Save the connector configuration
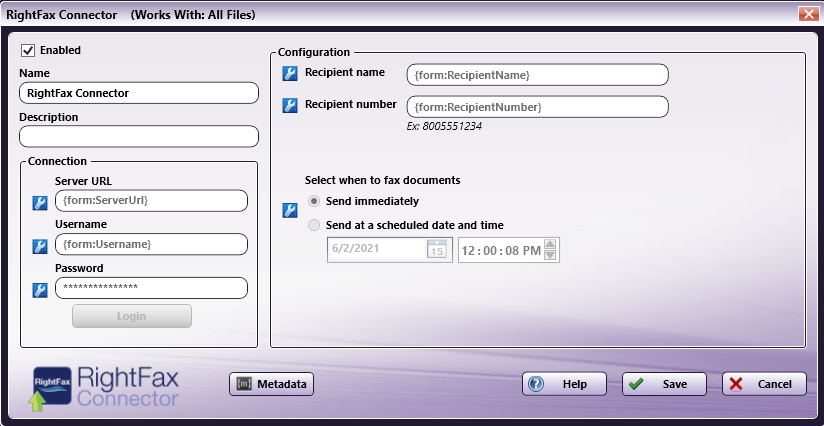The width and height of the screenshot is (824, 426). tap(664, 384)
